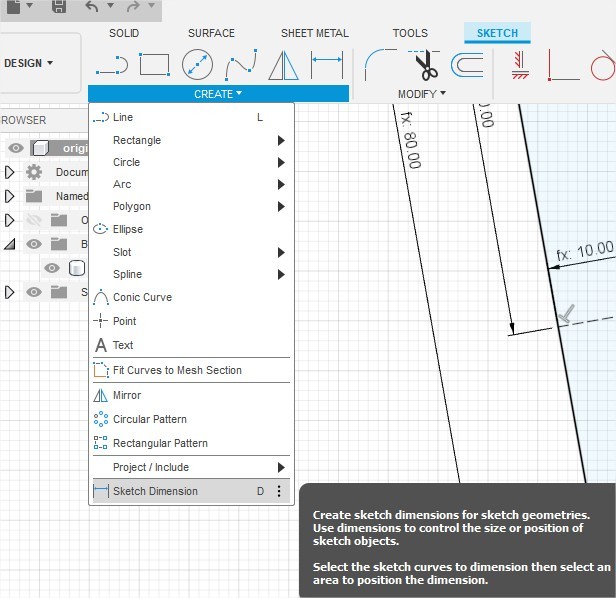616x598 pixels.
Task: Choose Mirror menu item
Action: pyautogui.click(x=192, y=395)
